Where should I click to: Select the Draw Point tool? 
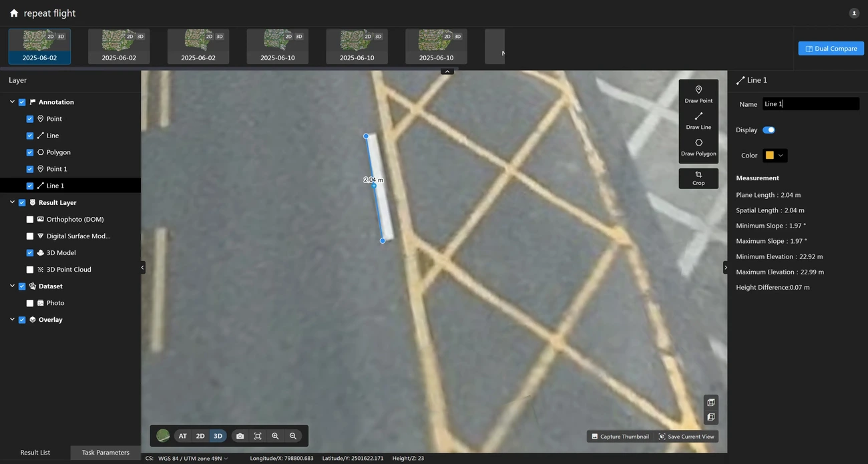[698, 93]
